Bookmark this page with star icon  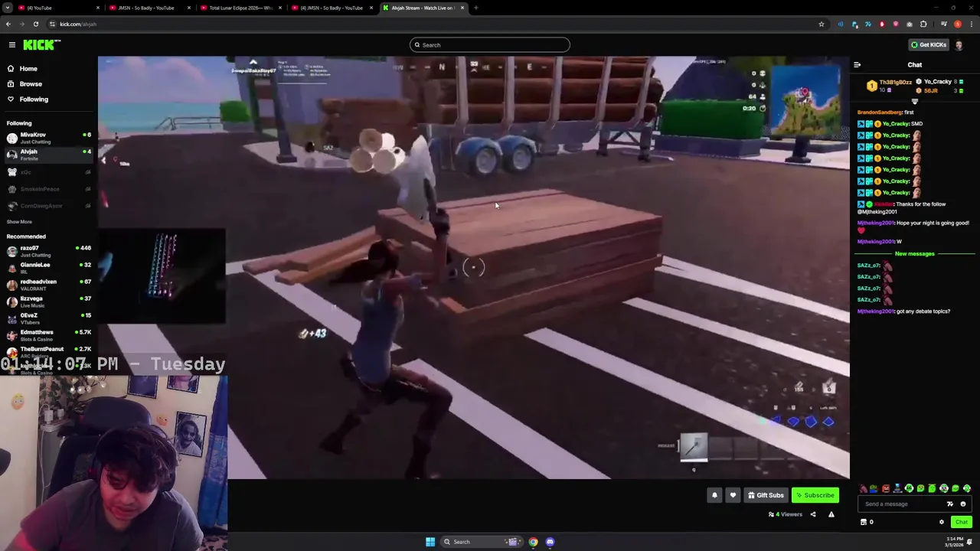[822, 24]
